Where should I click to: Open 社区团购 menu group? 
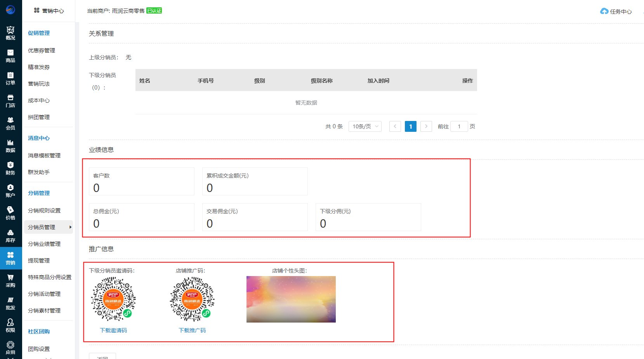click(x=39, y=331)
